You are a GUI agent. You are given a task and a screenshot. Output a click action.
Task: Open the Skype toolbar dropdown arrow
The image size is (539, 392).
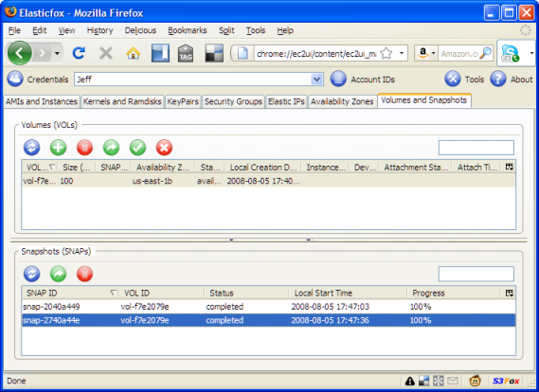(x=531, y=53)
